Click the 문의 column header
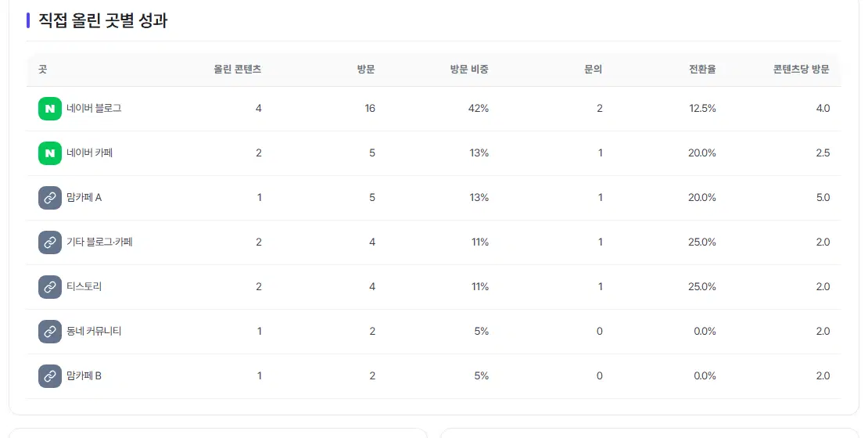This screenshot has height=438, width=868. [593, 69]
